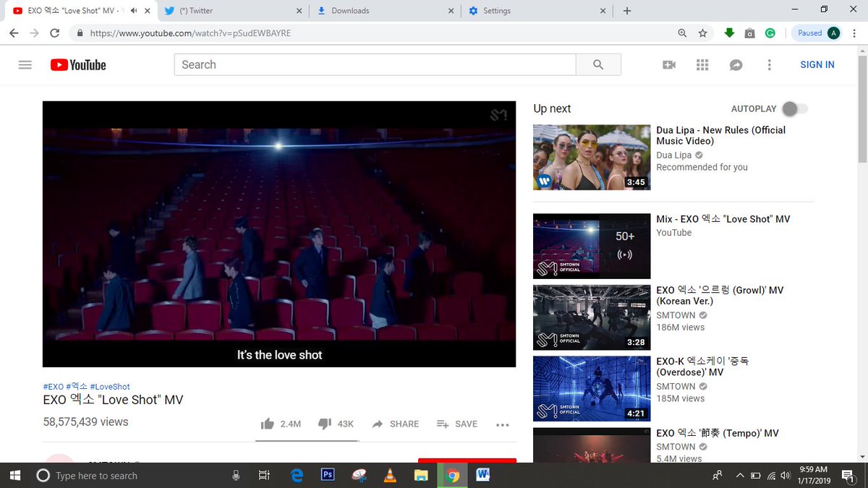Click the address bar URL
Screen dimensions: 868x488
click(191, 33)
